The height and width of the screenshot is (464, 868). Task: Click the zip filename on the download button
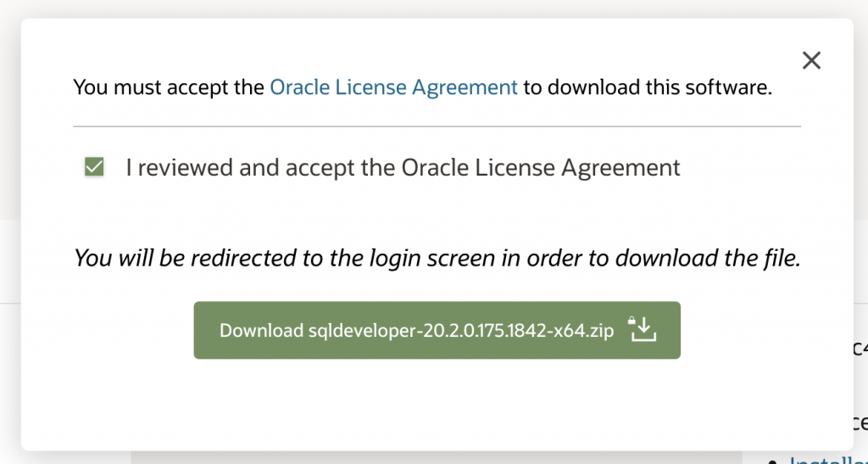(461, 330)
